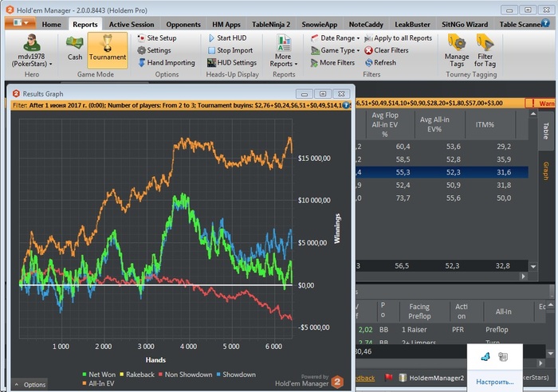This screenshot has height=392, width=558.
Task: Click Refresh in Filters group
Action: tap(380, 63)
